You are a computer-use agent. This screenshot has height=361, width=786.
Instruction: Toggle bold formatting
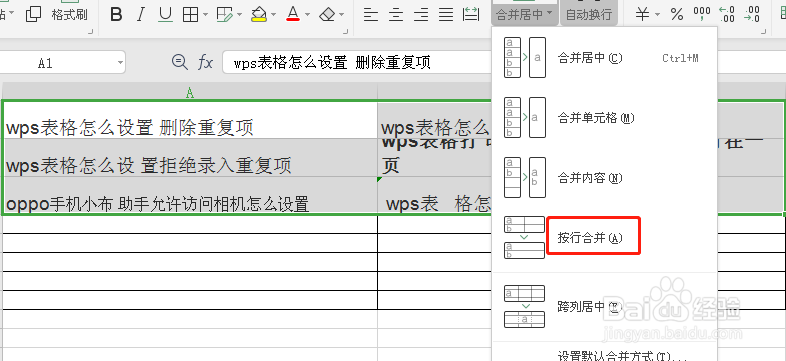coord(116,15)
